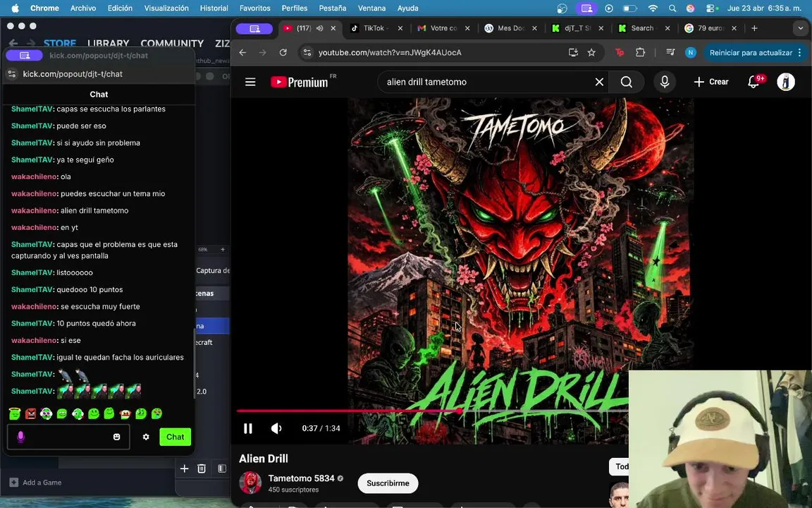Viewport: 812px width, 508px height.
Task: Open the Chrome profile N avatar
Action: coord(690,52)
